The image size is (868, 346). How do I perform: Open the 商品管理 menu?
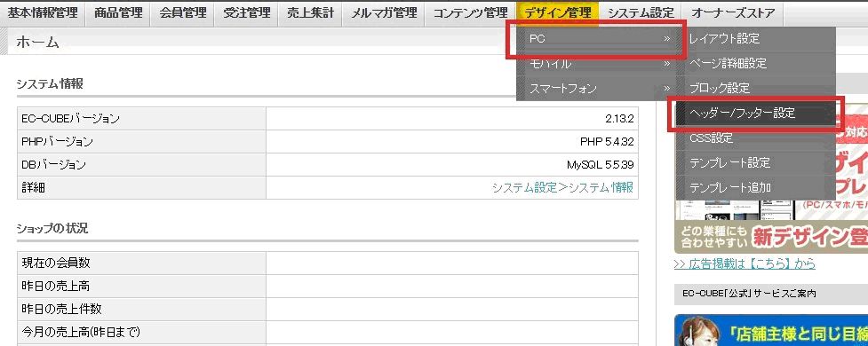coord(118,13)
